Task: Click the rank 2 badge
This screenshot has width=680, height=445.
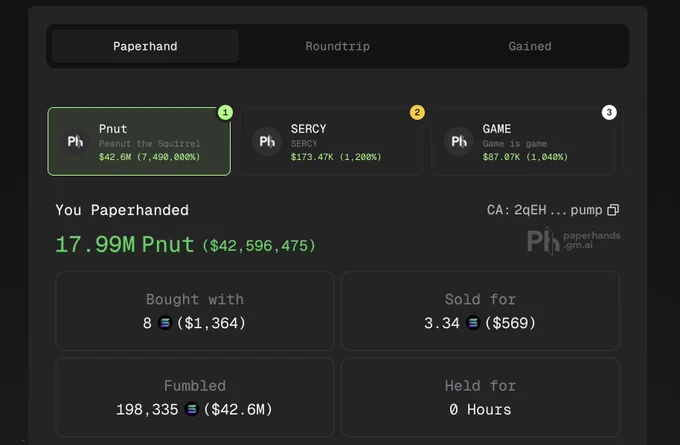Action: click(417, 113)
